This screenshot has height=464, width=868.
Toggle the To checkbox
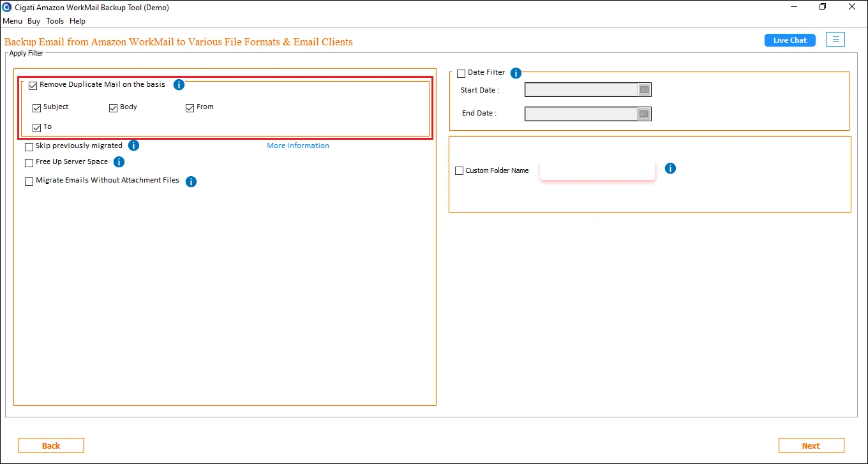[36, 128]
